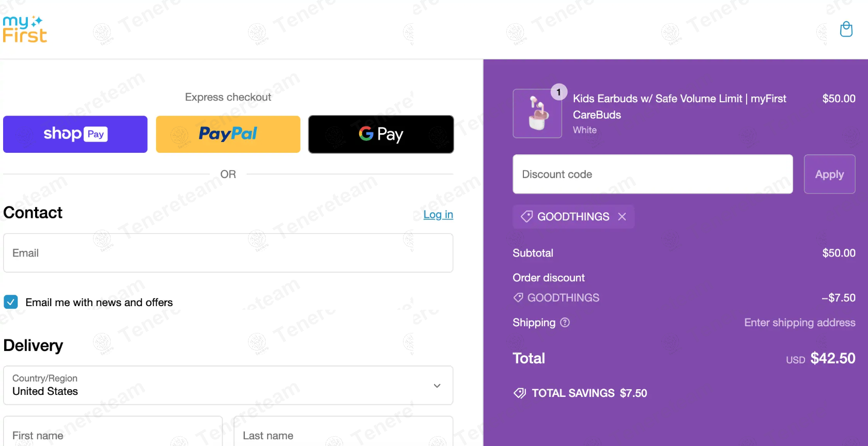Click the First name field

point(113,435)
